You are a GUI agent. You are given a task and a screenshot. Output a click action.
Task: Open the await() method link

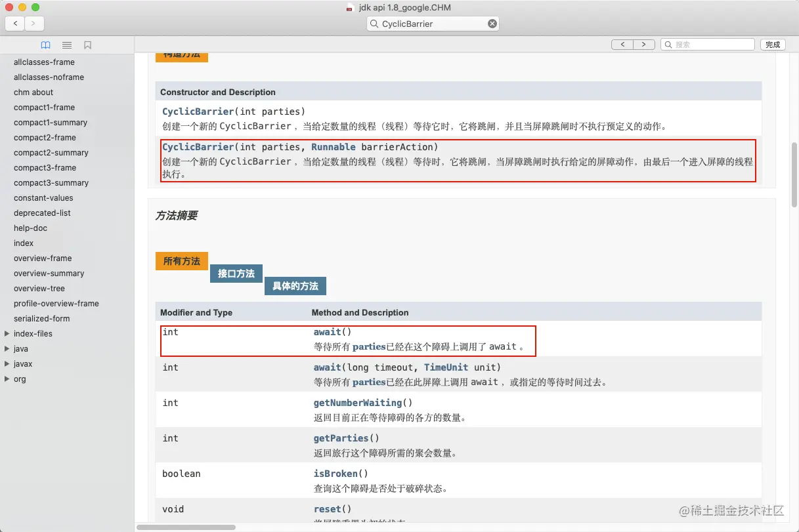pyautogui.click(x=328, y=332)
